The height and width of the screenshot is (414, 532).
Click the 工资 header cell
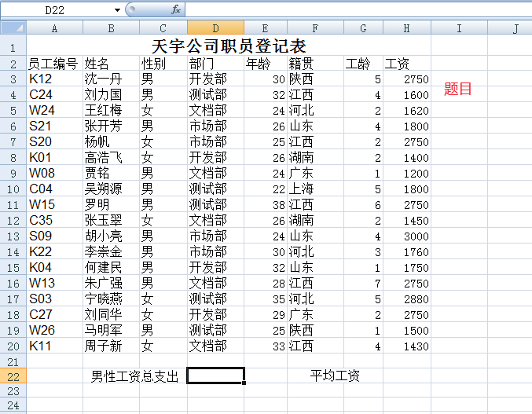(407, 64)
